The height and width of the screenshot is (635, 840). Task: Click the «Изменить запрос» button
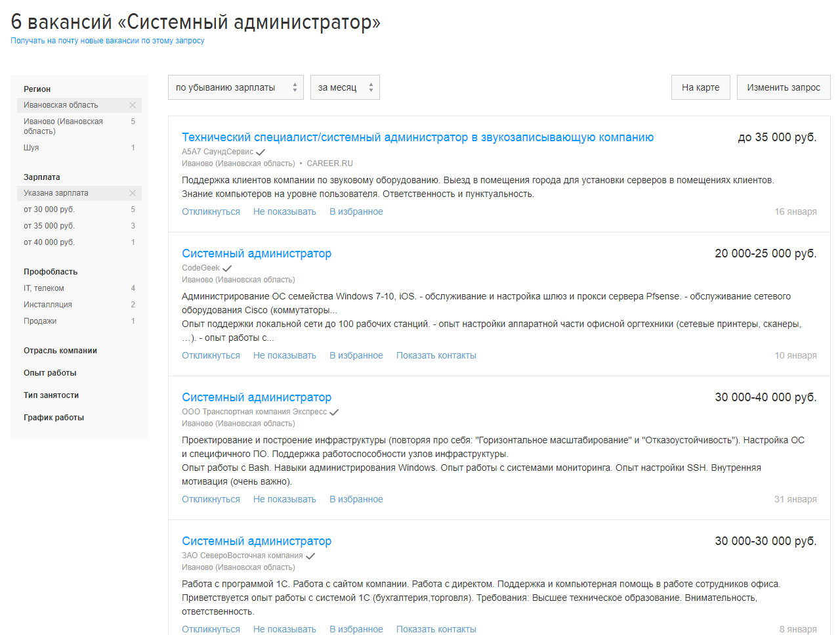(x=783, y=87)
